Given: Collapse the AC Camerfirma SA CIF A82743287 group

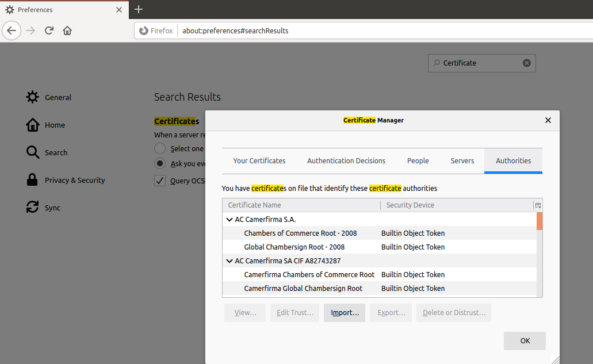Looking at the screenshot, I should 229,260.
